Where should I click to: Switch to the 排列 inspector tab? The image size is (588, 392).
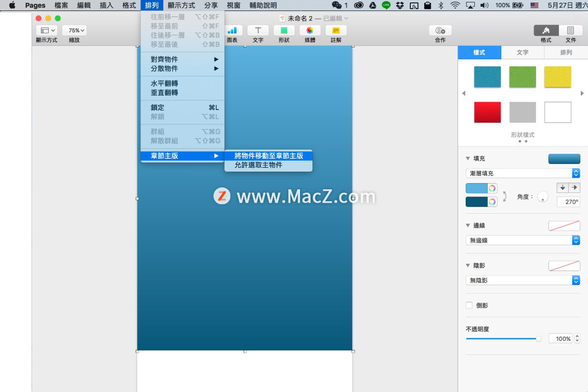click(566, 53)
